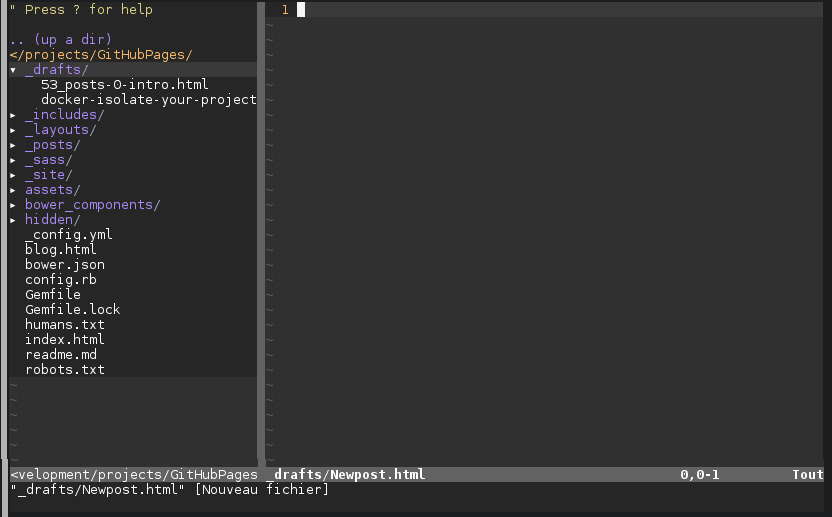Expand the _site/ folder arrow
Viewport: 832px width, 517px height.
13,175
